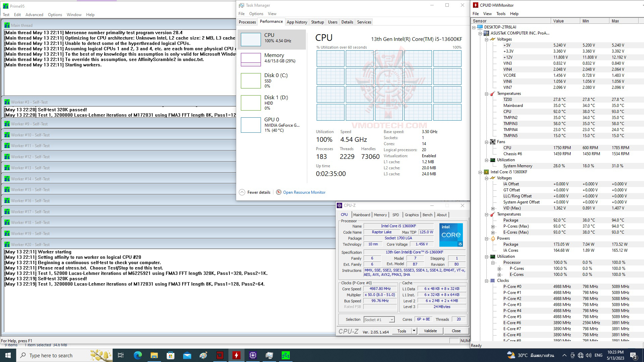Open the Socket #1 selection dropdown

coord(391,319)
